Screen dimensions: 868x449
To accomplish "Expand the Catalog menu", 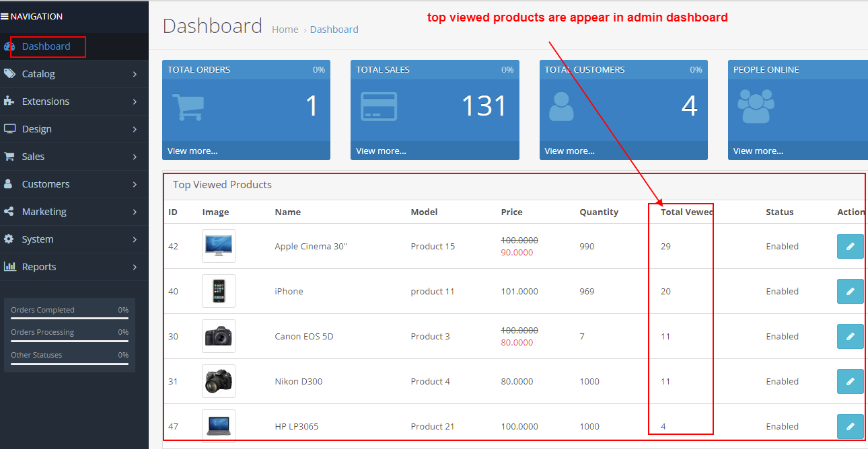I will 135,75.
